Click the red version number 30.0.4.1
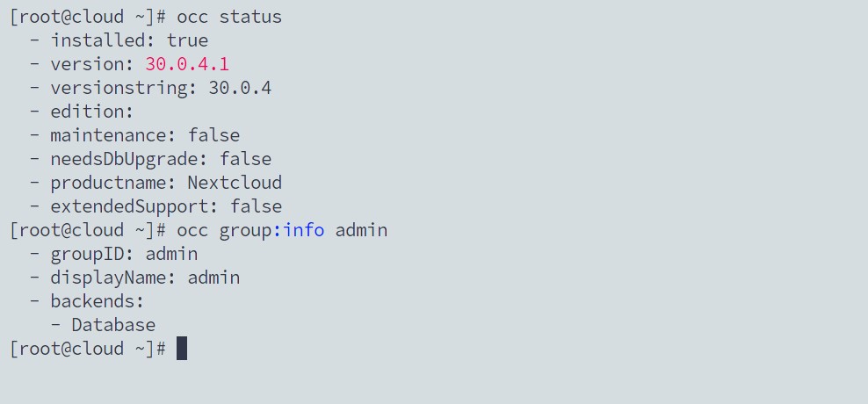Screen dimensions: 868x404 click(x=187, y=64)
